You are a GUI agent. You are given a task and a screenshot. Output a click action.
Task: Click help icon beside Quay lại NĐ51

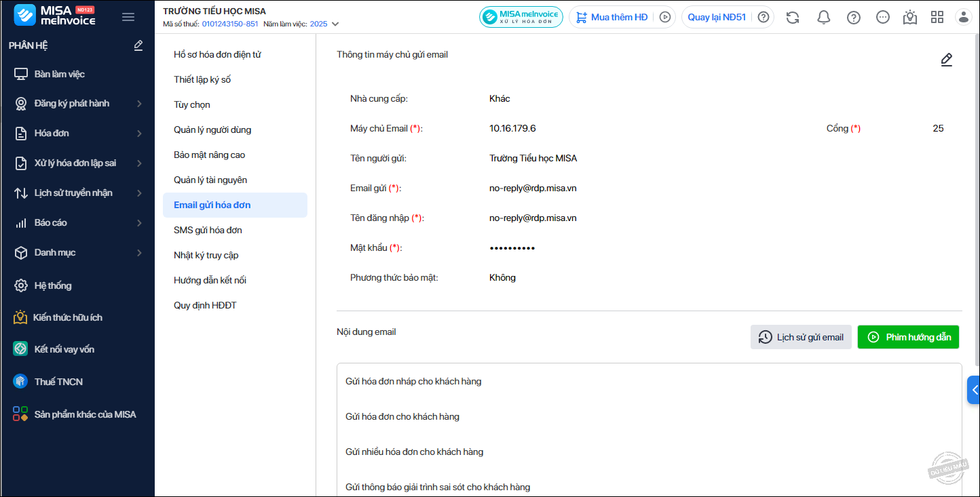tap(764, 17)
